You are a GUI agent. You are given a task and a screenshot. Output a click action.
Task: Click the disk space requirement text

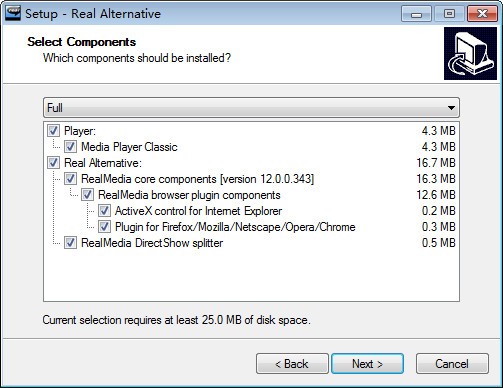[x=177, y=320]
